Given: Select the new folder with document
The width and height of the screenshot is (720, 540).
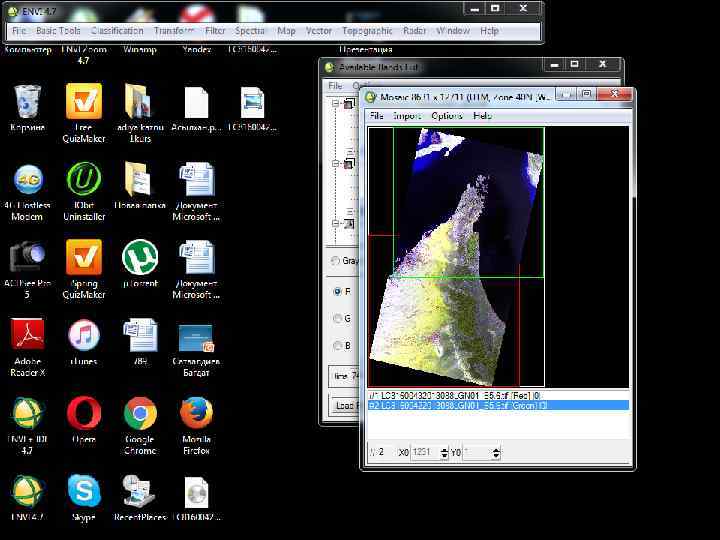Looking at the screenshot, I should (140, 186).
